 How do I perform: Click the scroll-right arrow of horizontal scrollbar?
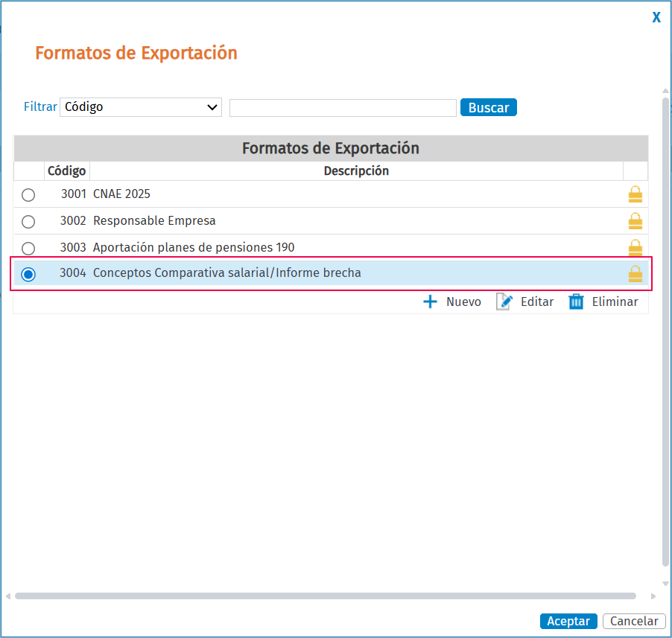[x=653, y=596]
